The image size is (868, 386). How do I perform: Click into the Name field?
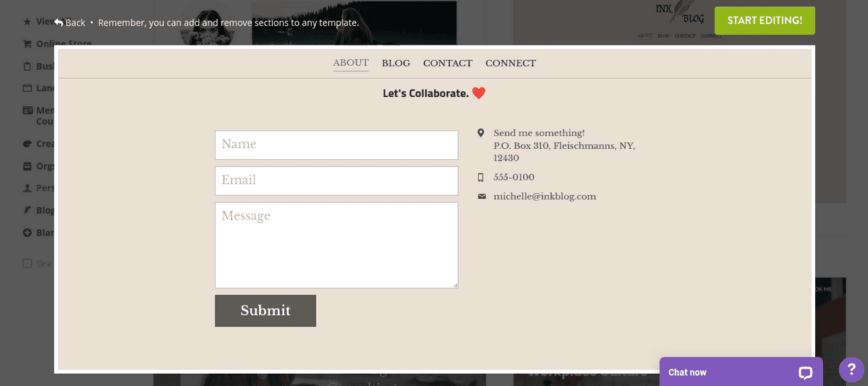(x=336, y=145)
